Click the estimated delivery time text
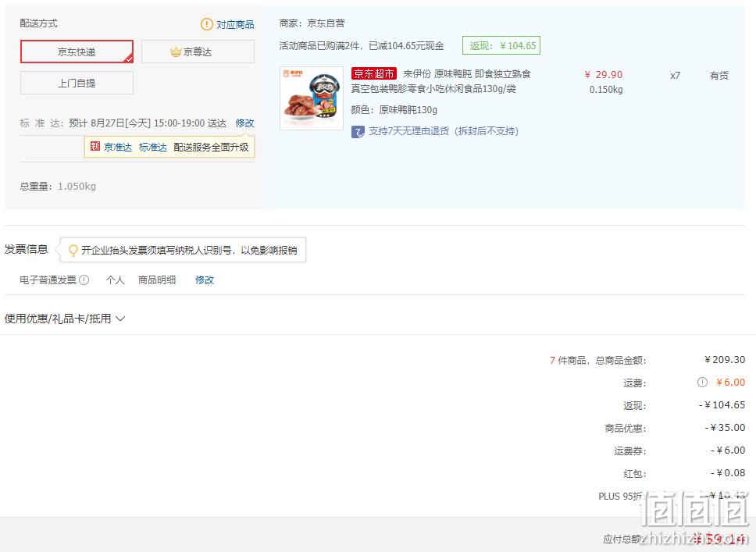756x552 pixels. (148, 123)
